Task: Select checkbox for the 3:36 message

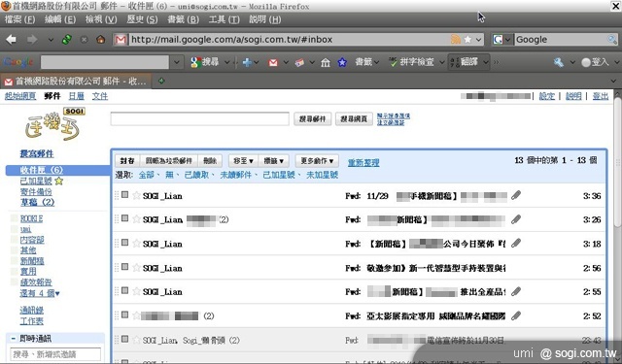Action: (124, 194)
